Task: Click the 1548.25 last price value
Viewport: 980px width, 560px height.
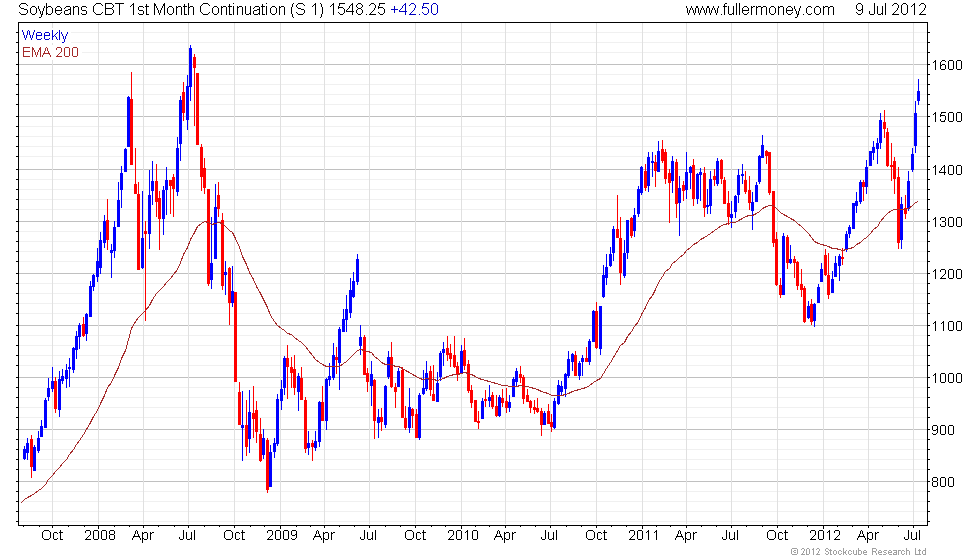Action: (358, 9)
